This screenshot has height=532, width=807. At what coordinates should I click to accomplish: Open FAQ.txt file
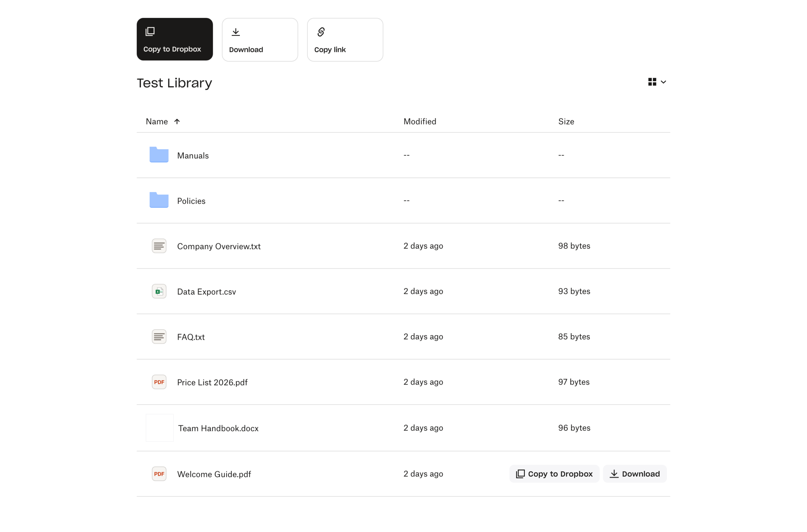(191, 337)
